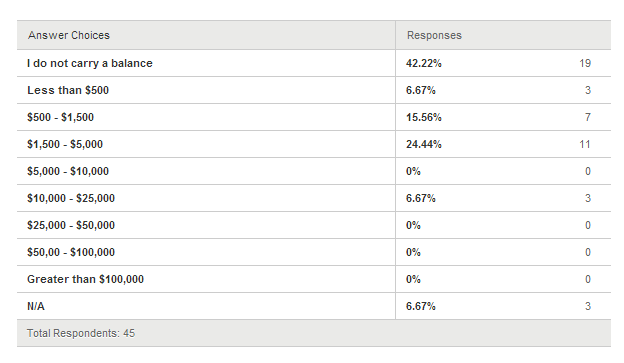624x363 pixels.
Task: Click the '$10,000 - $25,000' row label
Action: click(71, 198)
